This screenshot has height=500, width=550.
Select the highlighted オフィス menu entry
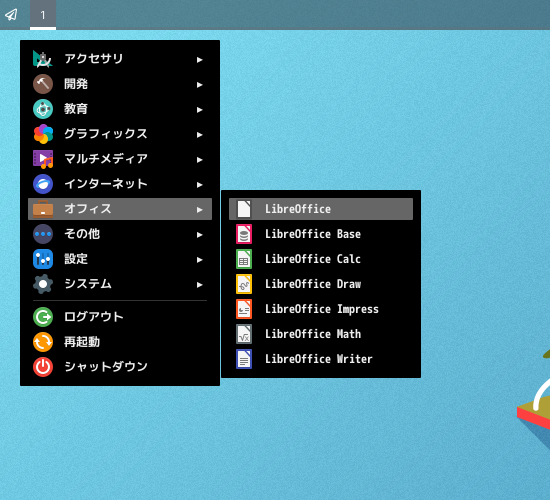click(x=120, y=209)
